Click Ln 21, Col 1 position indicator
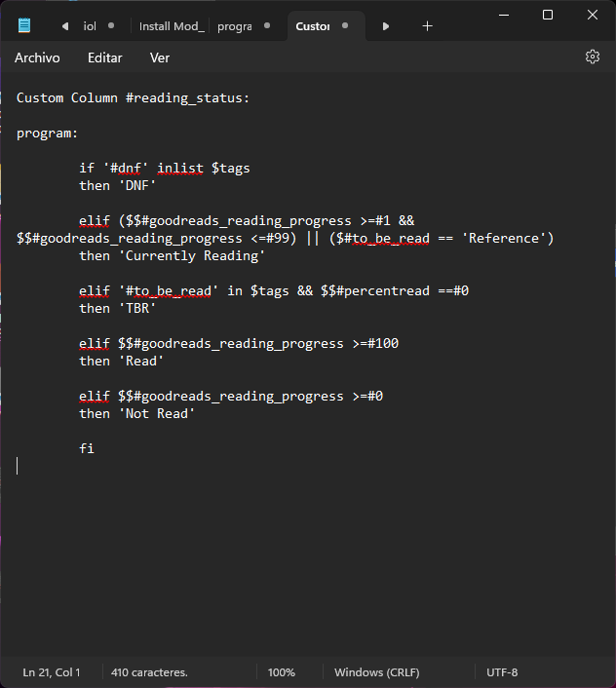The width and height of the screenshot is (616, 688). (x=52, y=672)
